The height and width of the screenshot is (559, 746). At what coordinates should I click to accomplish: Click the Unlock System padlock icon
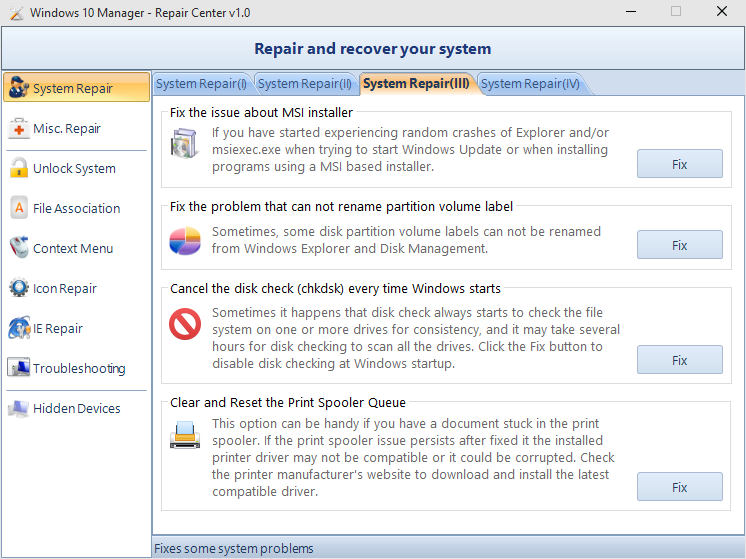[19, 168]
